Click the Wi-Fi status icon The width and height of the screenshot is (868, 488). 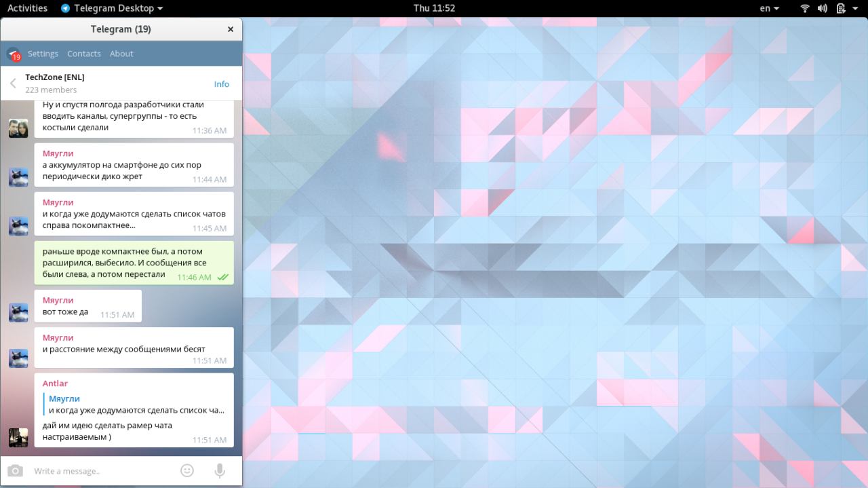pos(806,8)
